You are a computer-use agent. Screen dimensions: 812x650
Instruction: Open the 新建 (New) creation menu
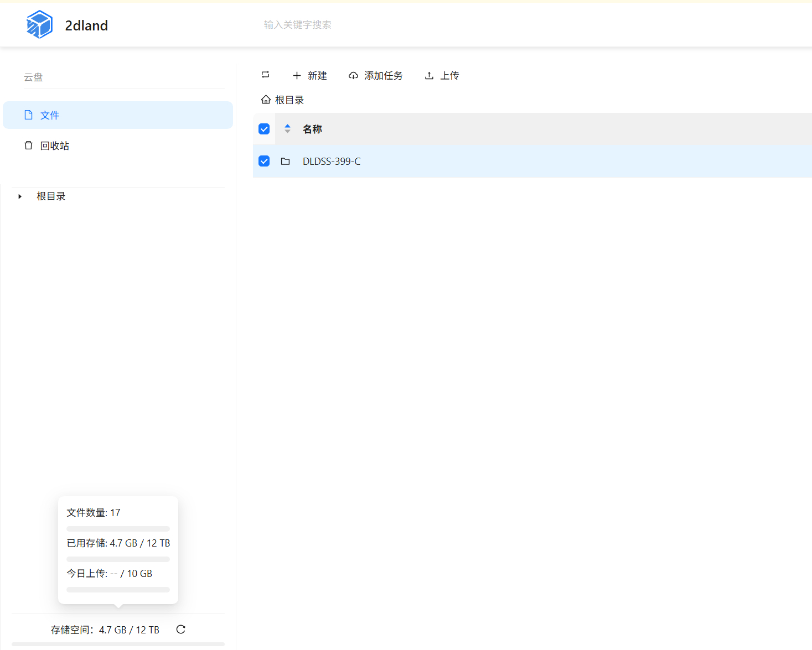coord(309,75)
